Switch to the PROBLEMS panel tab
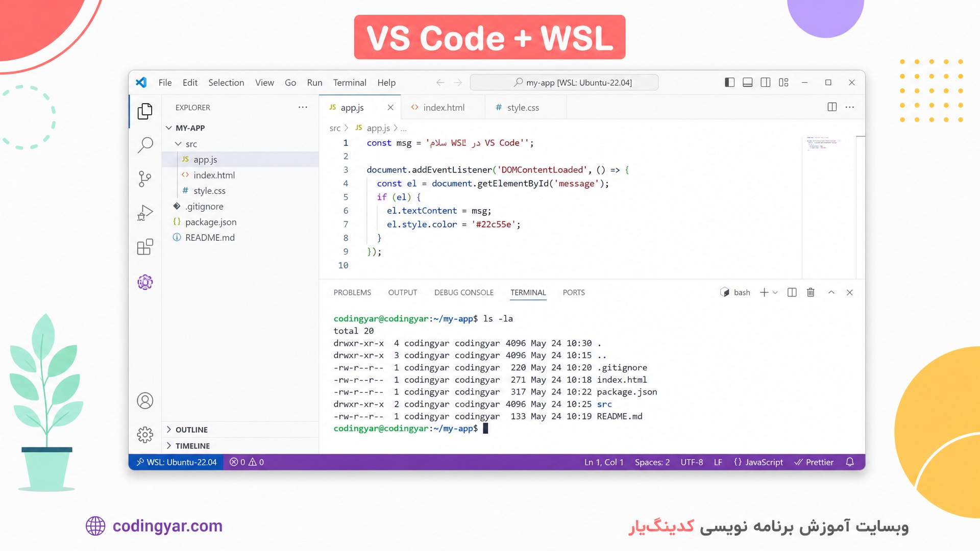The height and width of the screenshot is (551, 980). [352, 292]
